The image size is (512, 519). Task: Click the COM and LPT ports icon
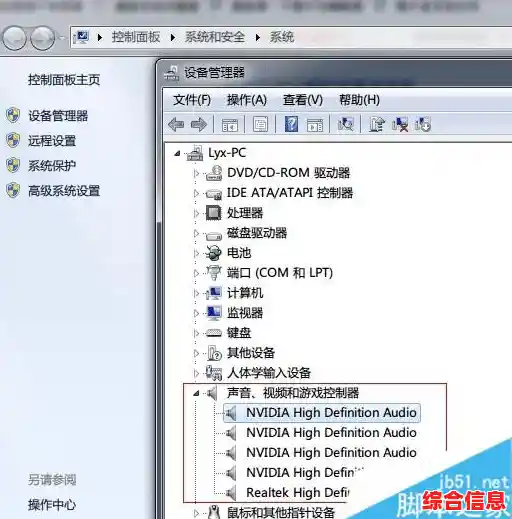click(213, 273)
